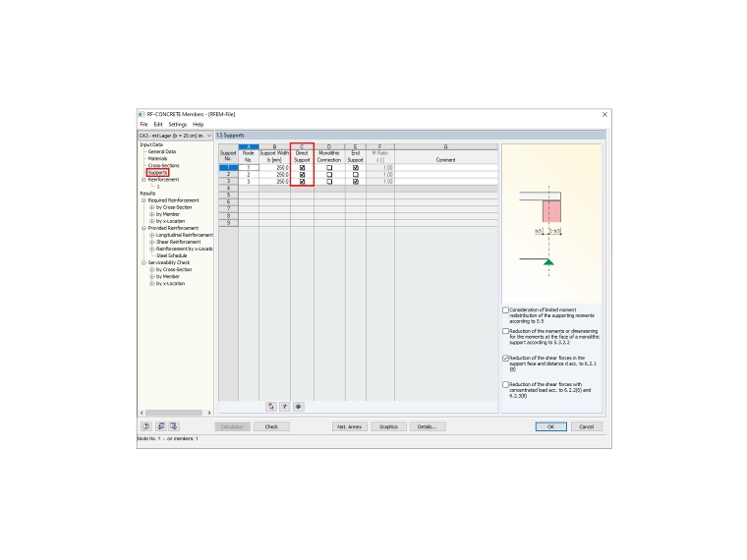Select Materials in navigator
This screenshot has height=560, width=747.
click(157, 158)
